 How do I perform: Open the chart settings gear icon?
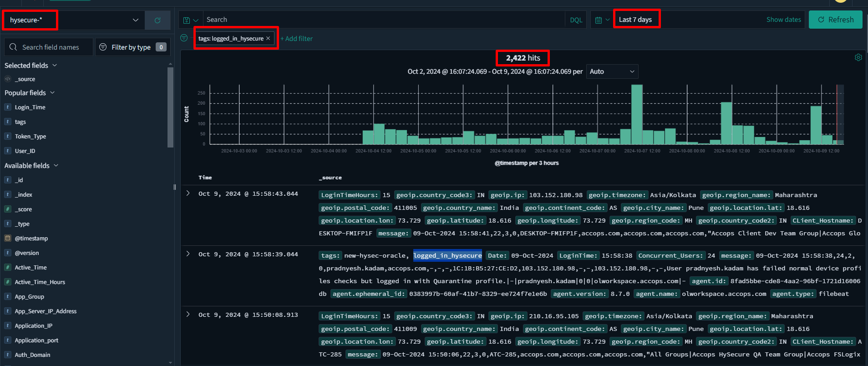click(x=858, y=57)
